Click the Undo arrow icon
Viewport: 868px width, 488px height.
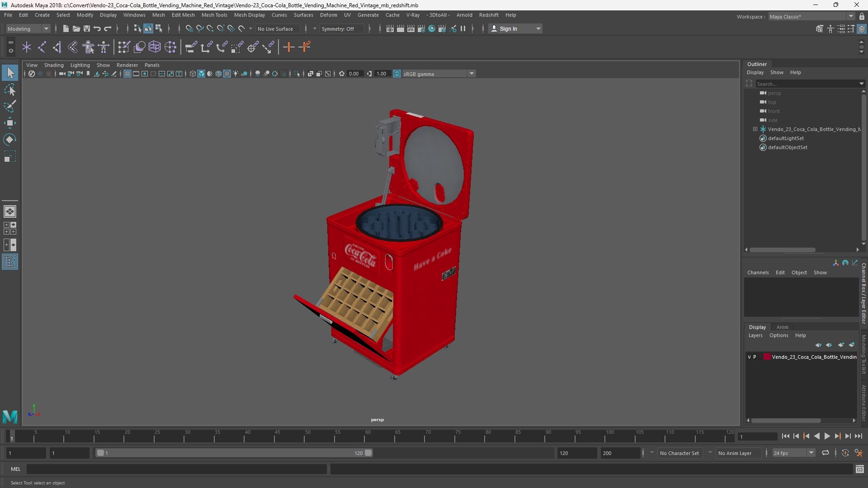click(97, 29)
